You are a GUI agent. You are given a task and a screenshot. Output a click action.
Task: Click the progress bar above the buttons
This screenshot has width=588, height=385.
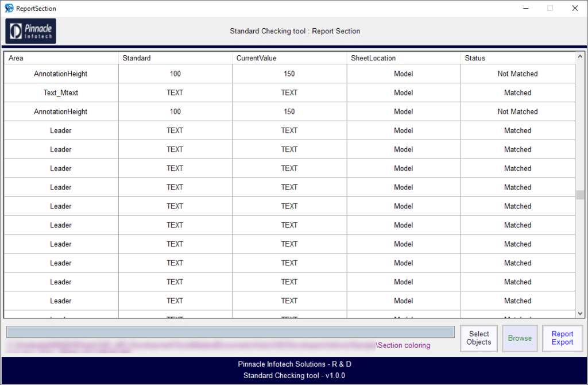point(230,331)
